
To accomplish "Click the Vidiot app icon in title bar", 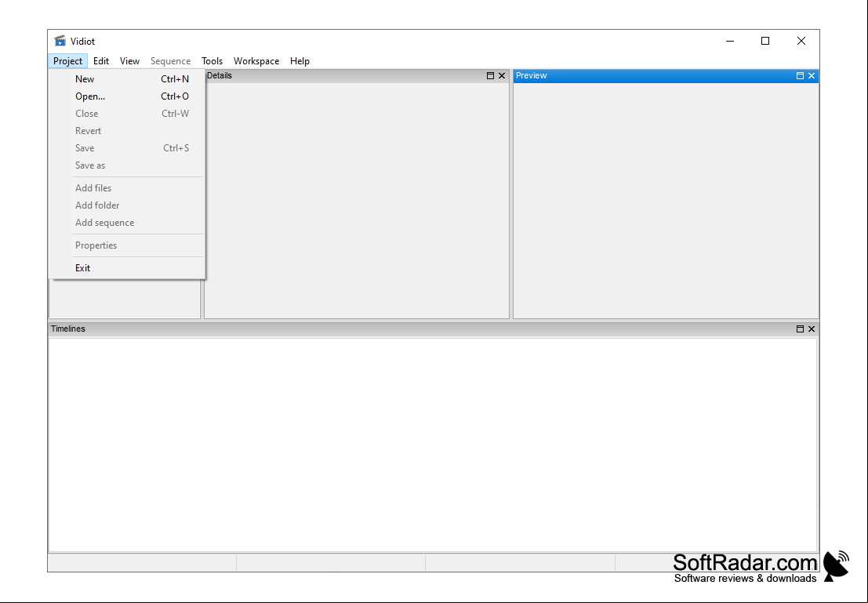I will pos(60,41).
